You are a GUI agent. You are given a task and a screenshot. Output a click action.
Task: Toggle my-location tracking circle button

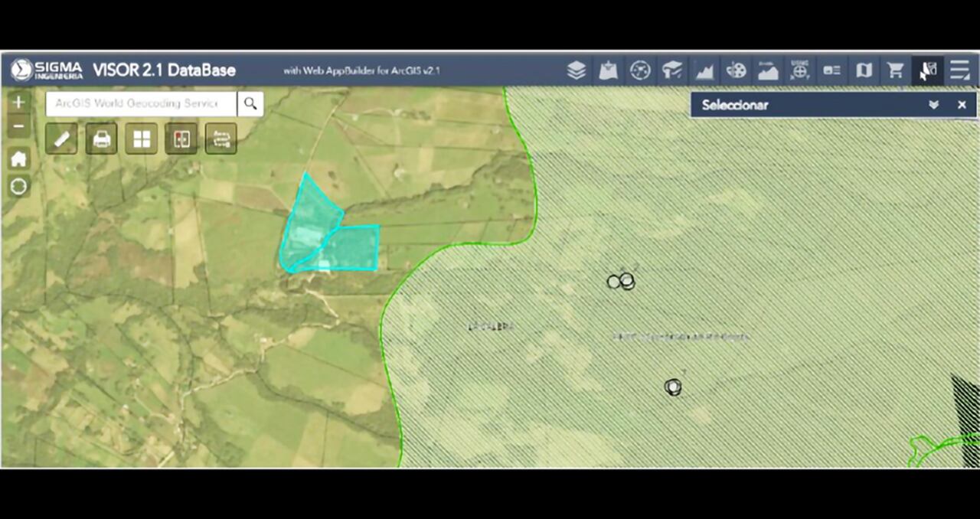[18, 186]
